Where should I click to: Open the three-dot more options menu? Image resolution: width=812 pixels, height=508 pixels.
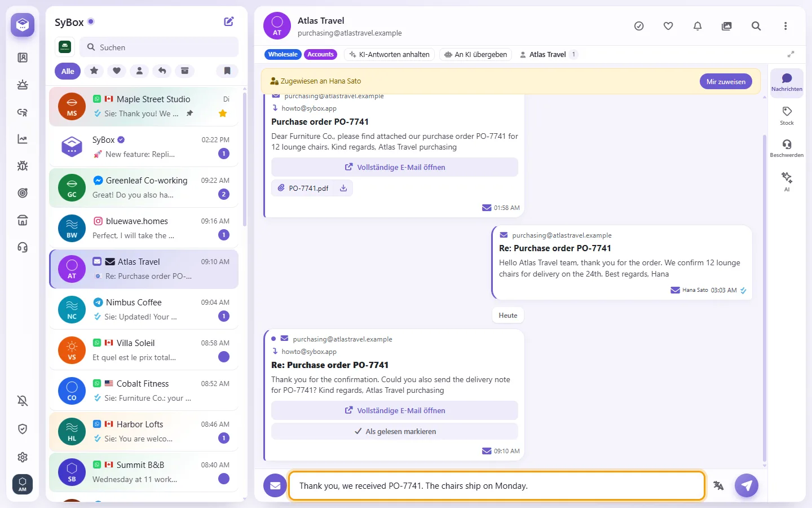click(x=785, y=26)
